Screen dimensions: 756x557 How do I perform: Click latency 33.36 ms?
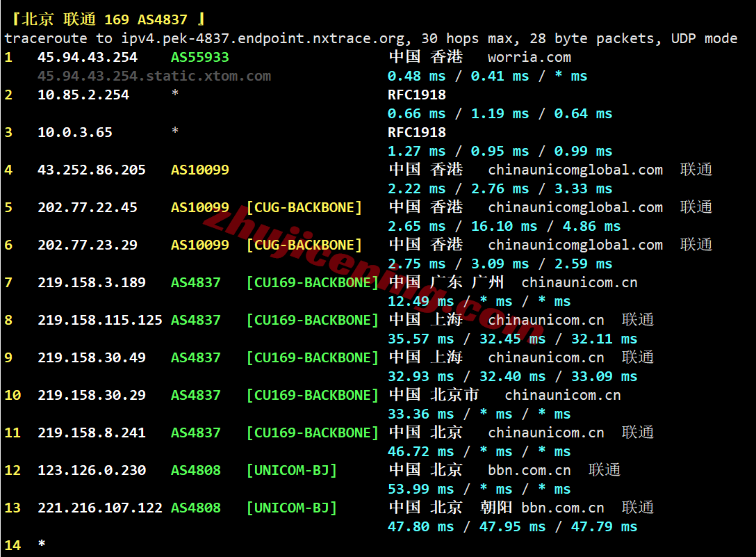421,414
